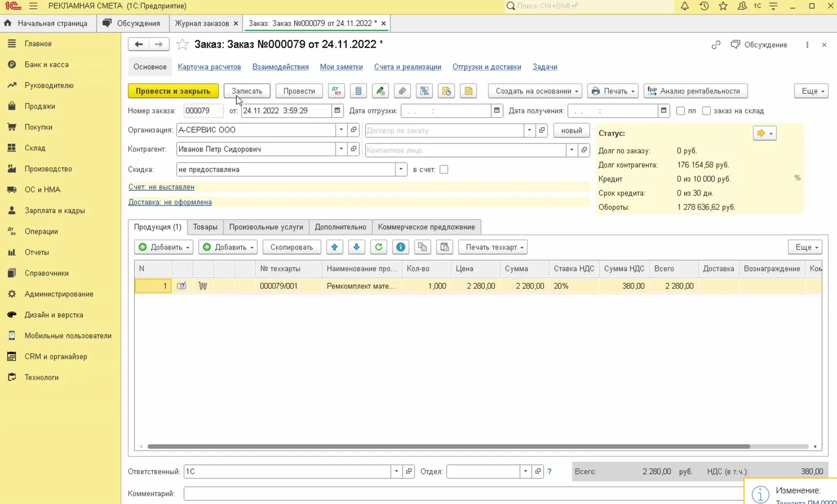Add order to favorites with star icon

(182, 44)
